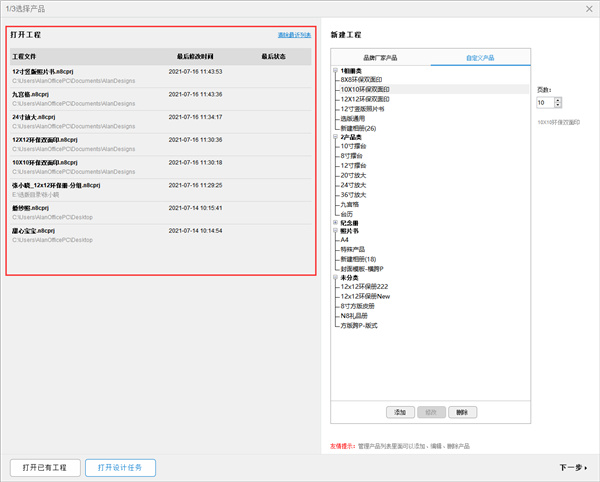Focus the 页数 input field
Viewport: 600px width, 482px height.
(545, 103)
